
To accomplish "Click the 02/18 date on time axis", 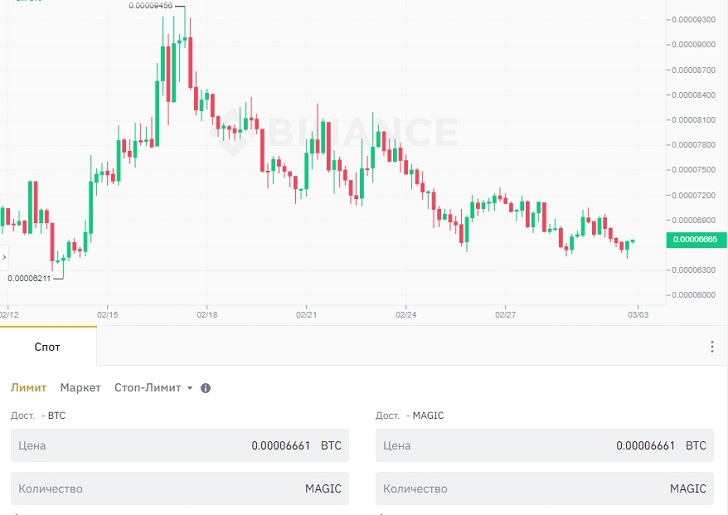I will (207, 315).
